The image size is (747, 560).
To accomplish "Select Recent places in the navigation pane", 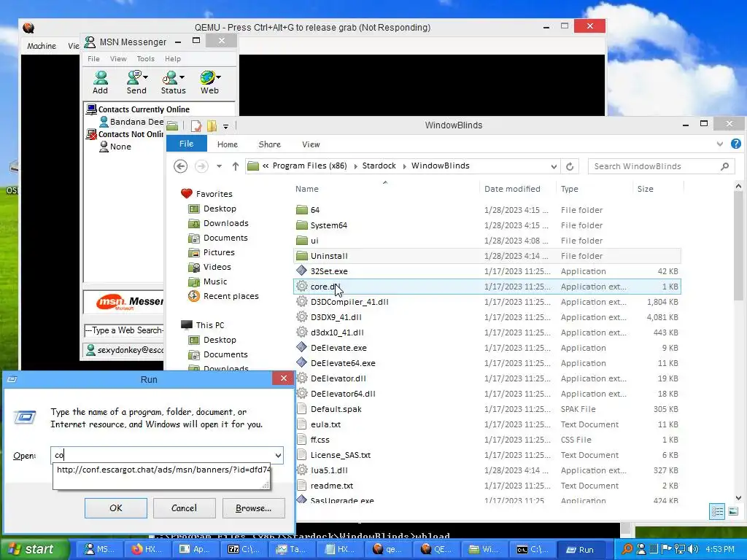I will click(231, 296).
